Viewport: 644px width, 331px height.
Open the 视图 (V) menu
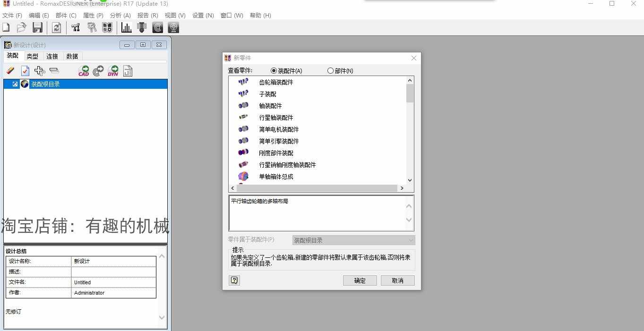(175, 15)
